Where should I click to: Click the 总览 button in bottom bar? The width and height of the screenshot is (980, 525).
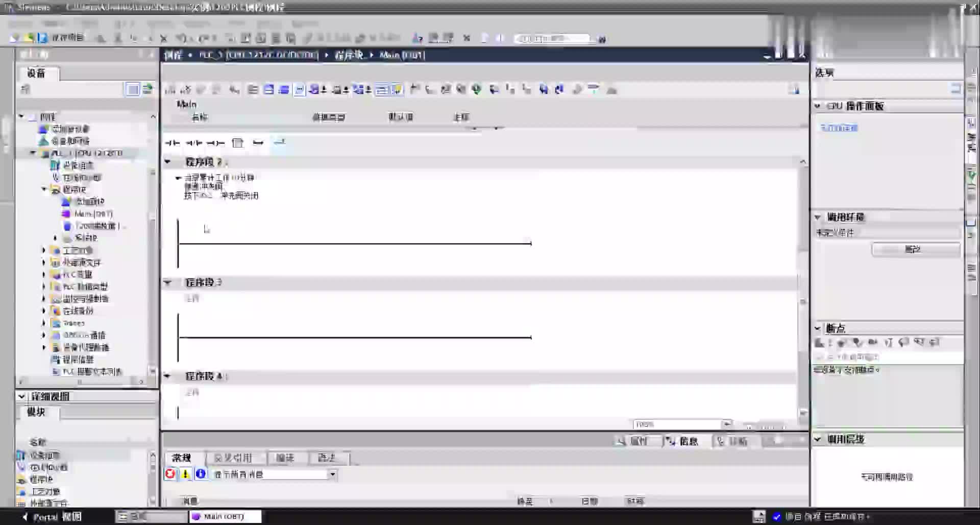click(x=152, y=517)
